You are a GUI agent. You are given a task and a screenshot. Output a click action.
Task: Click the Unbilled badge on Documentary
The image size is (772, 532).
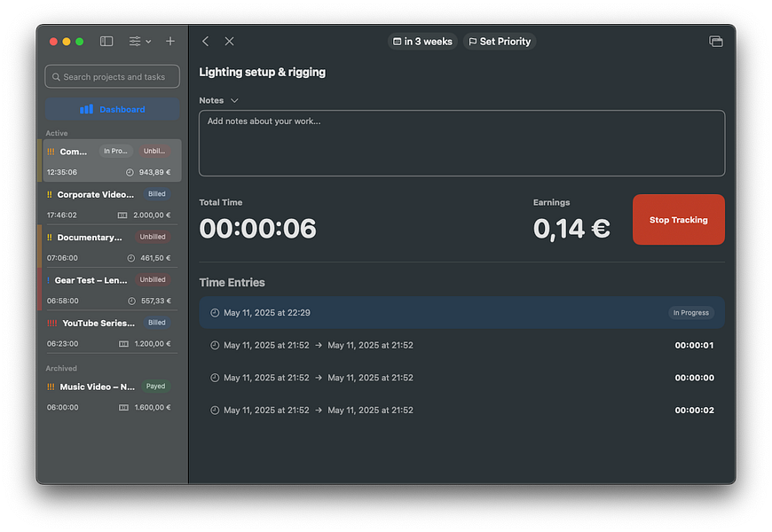153,237
